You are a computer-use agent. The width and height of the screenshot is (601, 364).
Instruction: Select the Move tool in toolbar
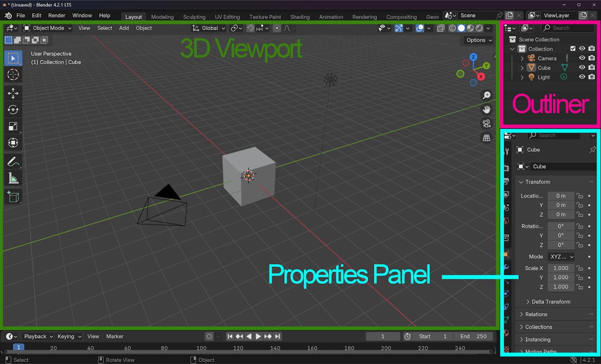click(x=13, y=93)
